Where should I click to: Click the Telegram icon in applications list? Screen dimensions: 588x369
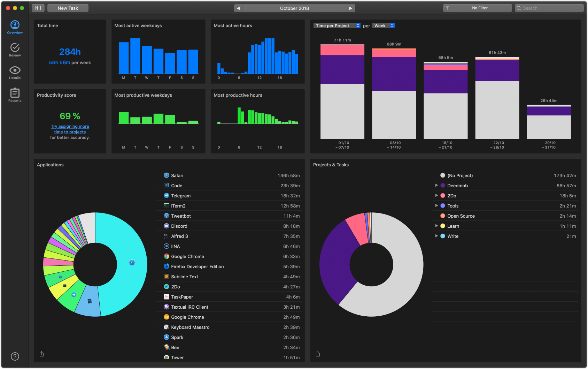click(x=167, y=196)
